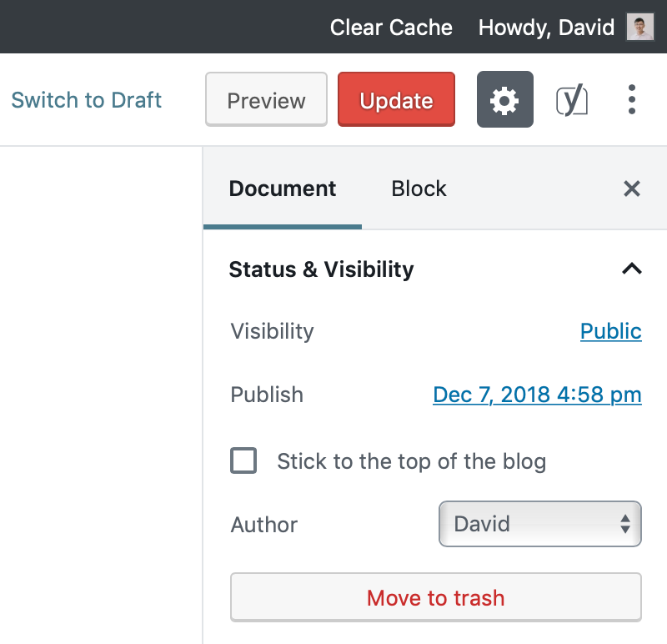
Task: Select the Document tab
Action: 283,189
